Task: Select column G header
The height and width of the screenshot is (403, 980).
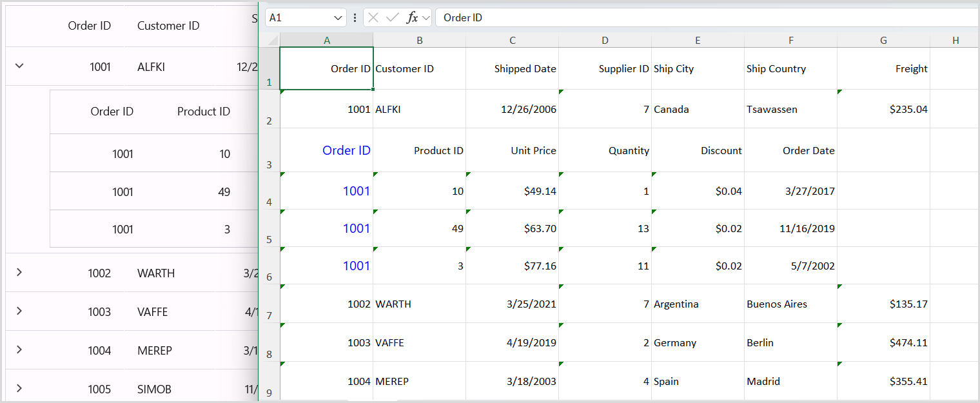Action: (x=884, y=40)
